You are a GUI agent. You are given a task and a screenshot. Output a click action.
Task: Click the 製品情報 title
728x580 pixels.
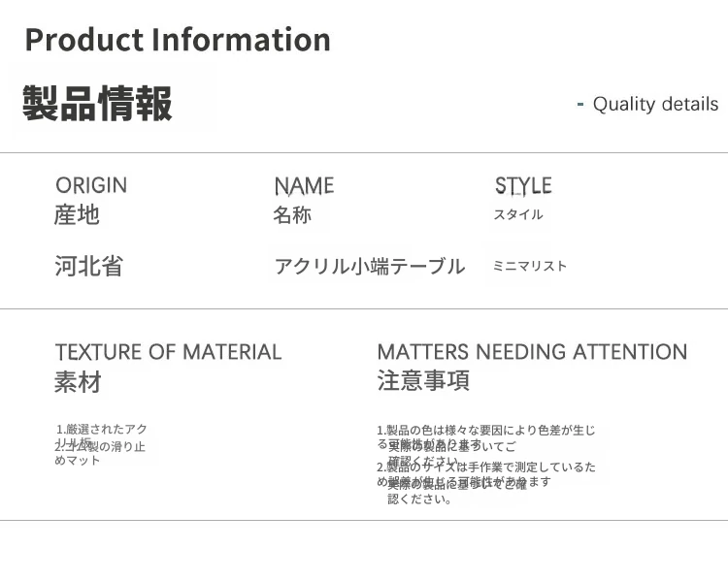coord(97,103)
